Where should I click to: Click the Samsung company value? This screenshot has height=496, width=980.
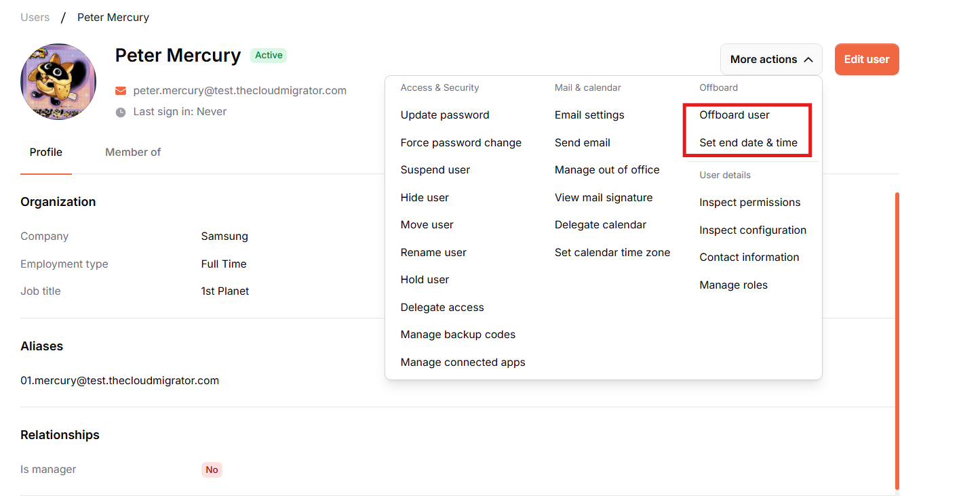coord(224,236)
